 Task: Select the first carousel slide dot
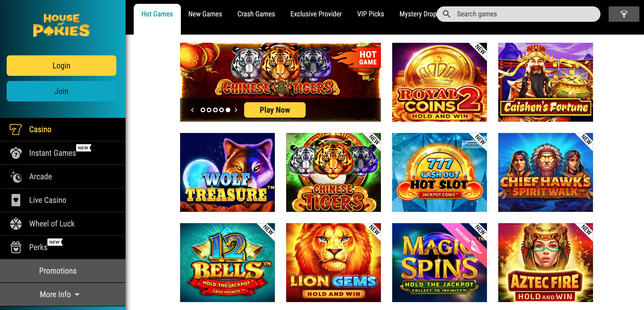point(203,110)
